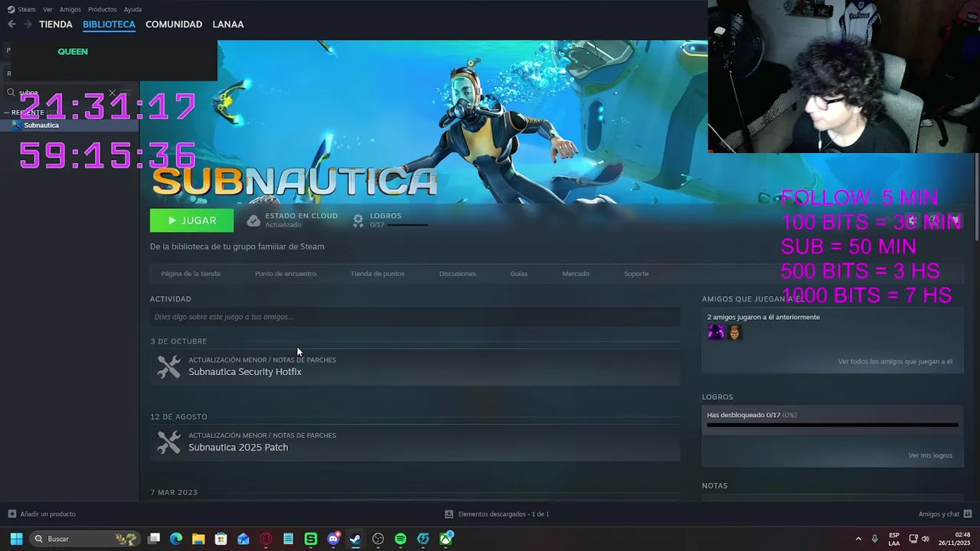Open Spotify from the taskbar
The width and height of the screenshot is (980, 551).
coord(400,539)
